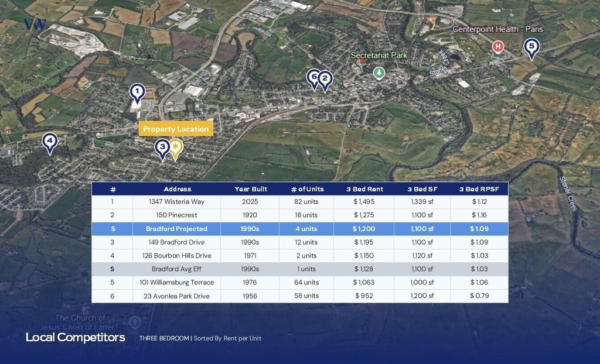Click the Centerpoint Health hospital marker
Viewport: 600px width, 364px height.
[x=498, y=46]
